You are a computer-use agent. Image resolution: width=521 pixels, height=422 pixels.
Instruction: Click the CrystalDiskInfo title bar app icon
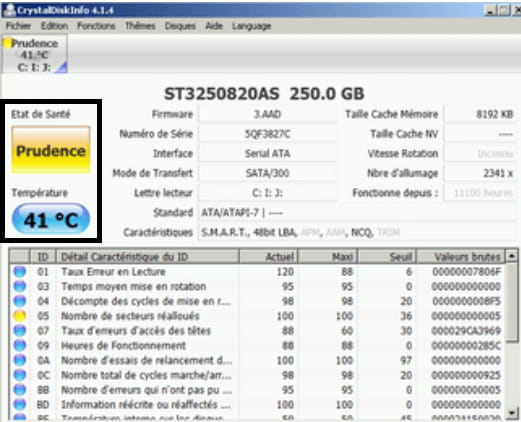pyautogui.click(x=10, y=10)
